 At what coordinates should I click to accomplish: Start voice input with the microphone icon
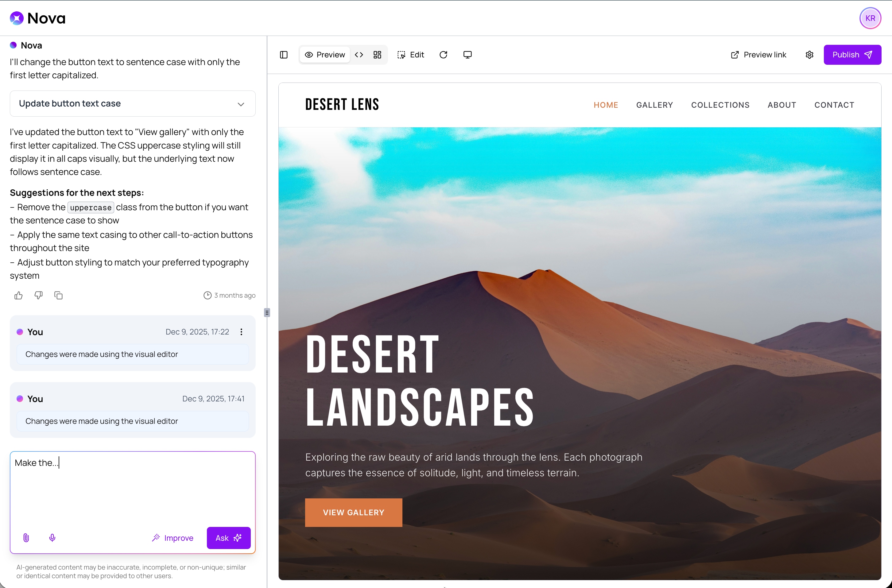[52, 537]
